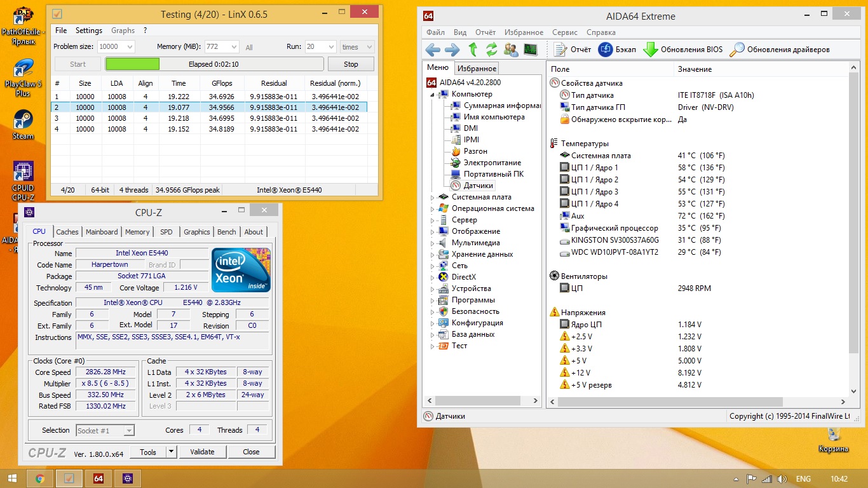
Task: Open the Graphs menu in LinX
Action: tap(123, 30)
